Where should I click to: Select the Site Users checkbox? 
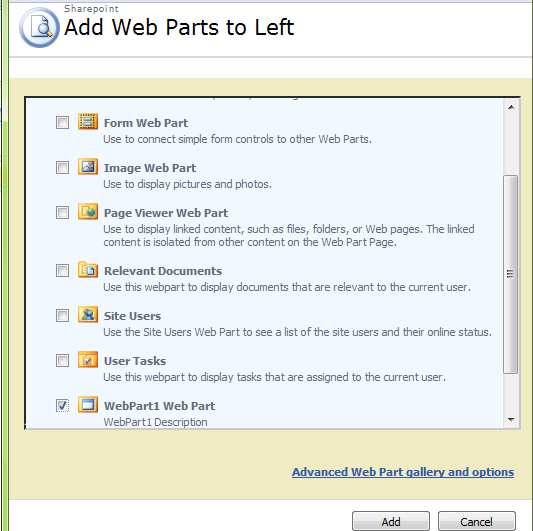pyautogui.click(x=63, y=315)
